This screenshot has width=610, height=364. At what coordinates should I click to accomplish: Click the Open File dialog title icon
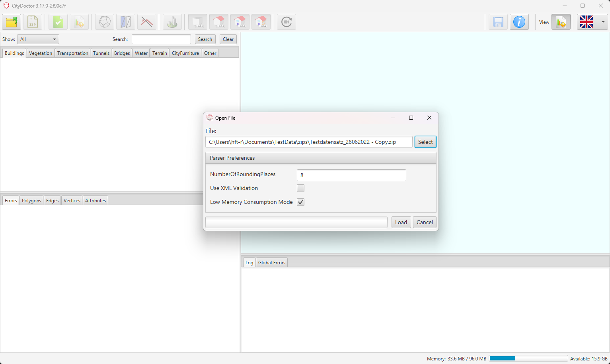point(210,118)
